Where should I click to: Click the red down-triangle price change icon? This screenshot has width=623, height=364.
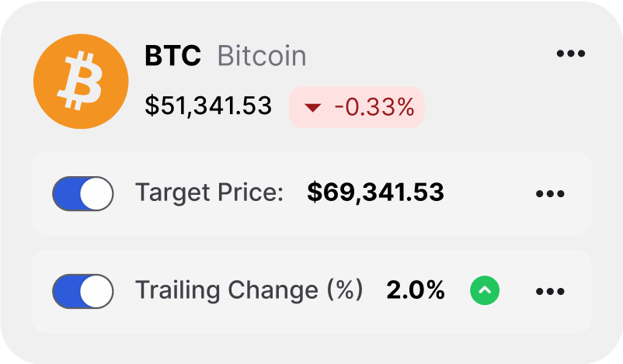coord(312,108)
